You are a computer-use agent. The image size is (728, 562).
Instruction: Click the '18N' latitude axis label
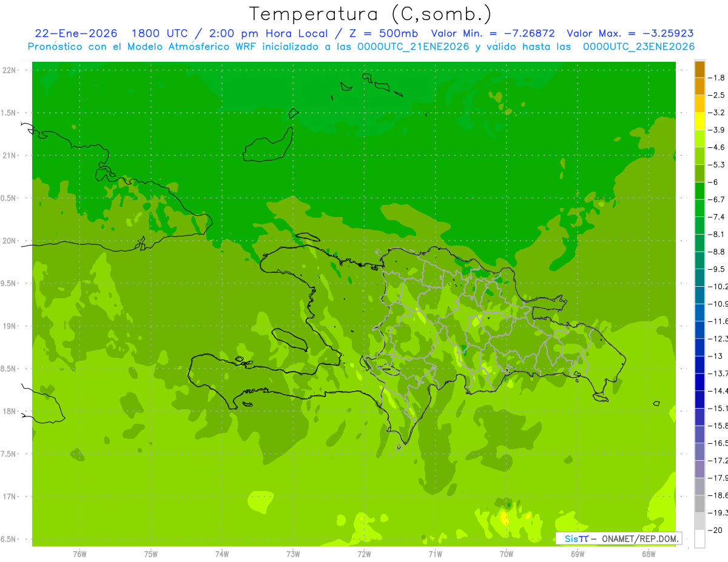click(10, 411)
